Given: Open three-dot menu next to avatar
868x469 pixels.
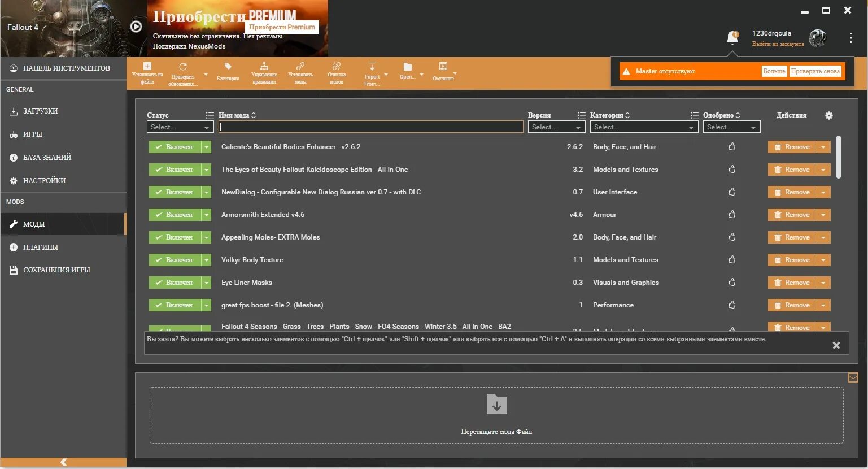Looking at the screenshot, I should [x=850, y=38].
